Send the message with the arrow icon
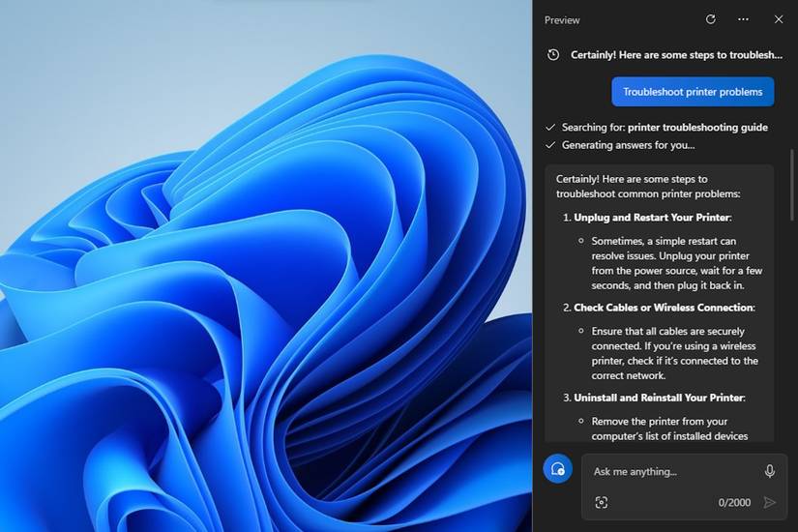The height and width of the screenshot is (532, 798). (770, 502)
